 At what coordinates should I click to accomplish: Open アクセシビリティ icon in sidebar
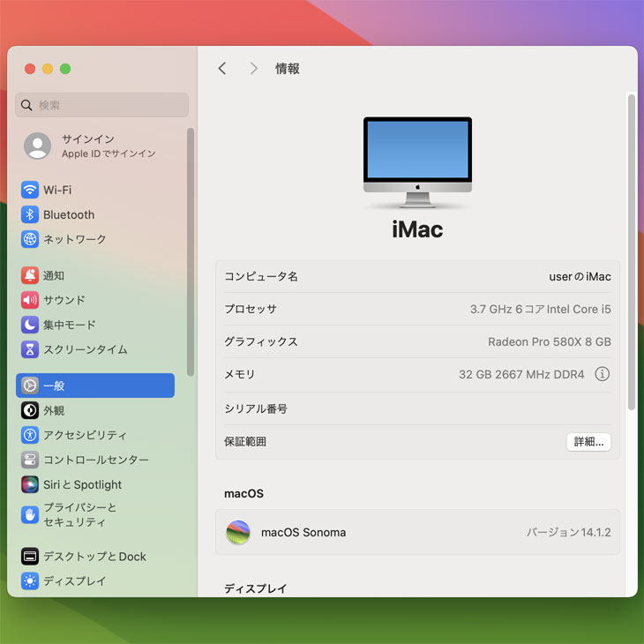[x=30, y=435]
